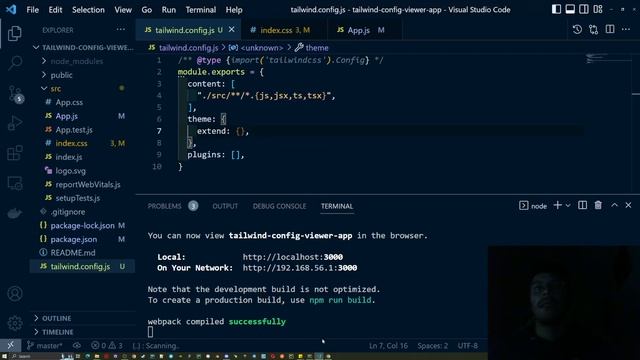Switch to the index.css editor tab

coord(284,30)
